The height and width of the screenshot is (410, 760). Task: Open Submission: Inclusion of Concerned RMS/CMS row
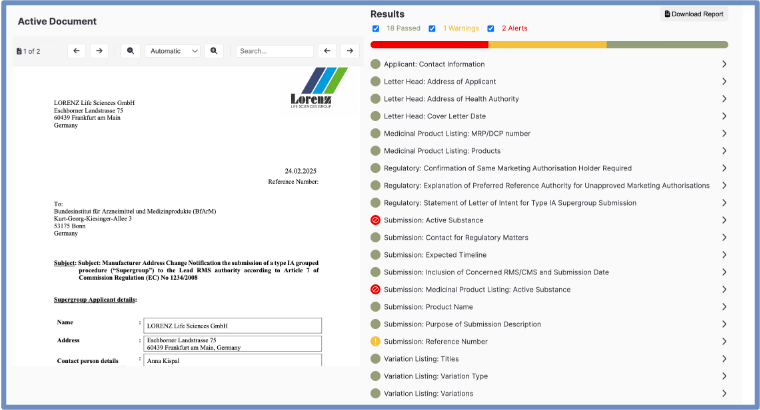click(549, 272)
